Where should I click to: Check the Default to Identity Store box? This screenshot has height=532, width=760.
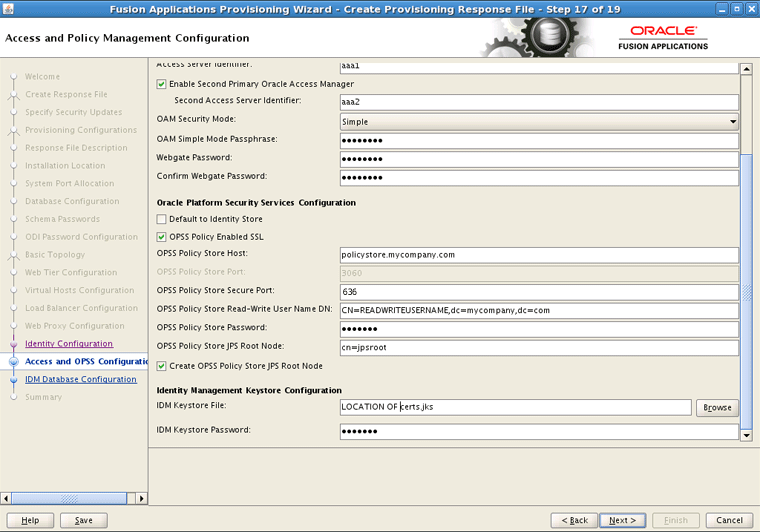161,219
